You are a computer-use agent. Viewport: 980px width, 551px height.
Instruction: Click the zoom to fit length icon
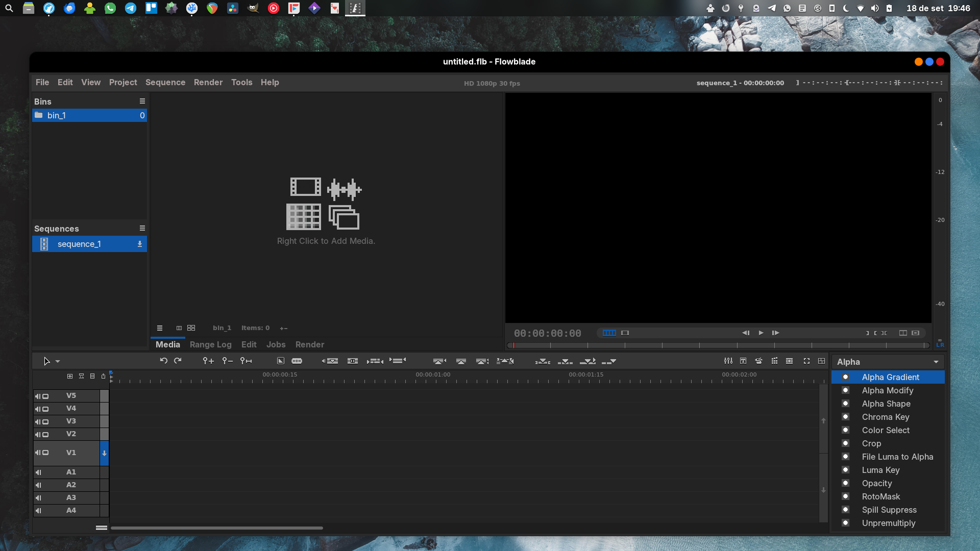[x=246, y=361]
